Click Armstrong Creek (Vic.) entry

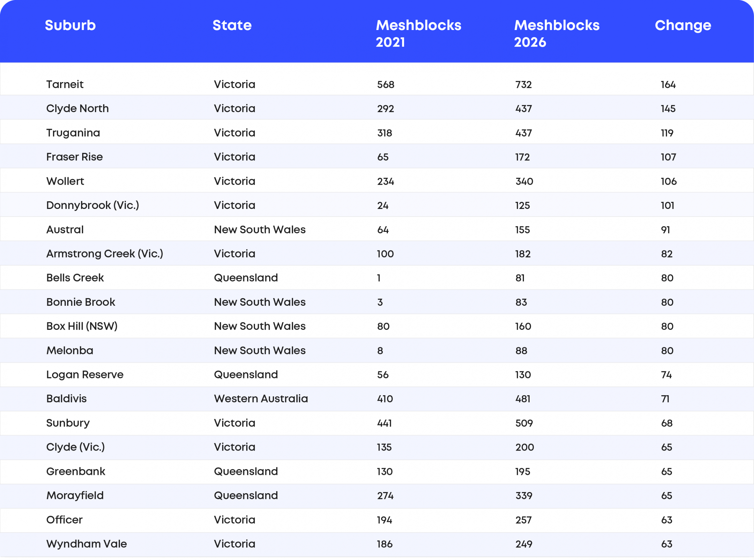pyautogui.click(x=105, y=254)
